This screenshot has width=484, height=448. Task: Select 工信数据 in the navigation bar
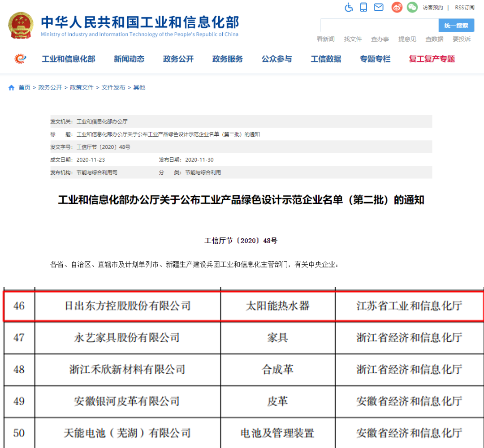click(x=326, y=59)
